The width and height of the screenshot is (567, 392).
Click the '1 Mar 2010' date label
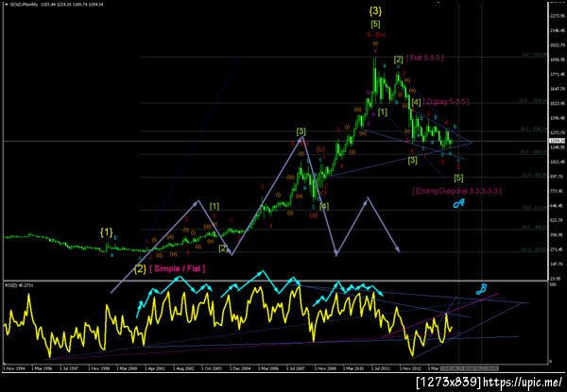coord(353,368)
